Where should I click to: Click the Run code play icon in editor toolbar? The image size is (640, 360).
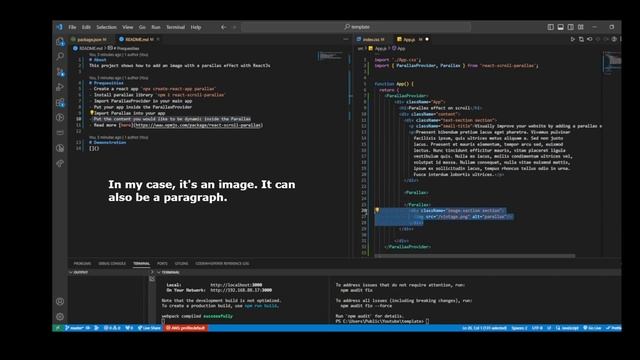(573, 39)
